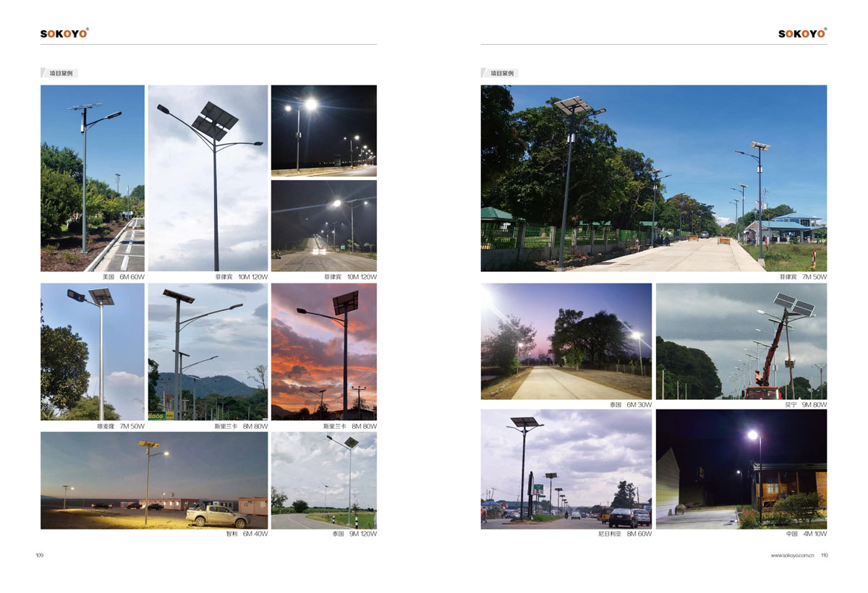Select the 项目案例 heading on the left page

[61, 73]
